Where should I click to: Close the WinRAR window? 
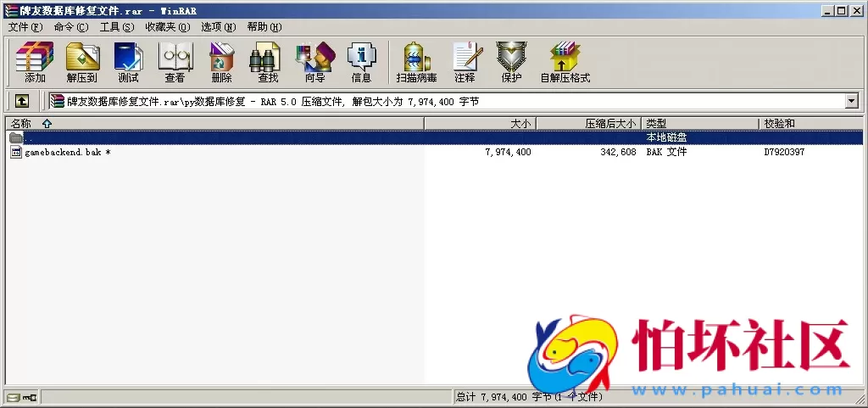click(856, 10)
